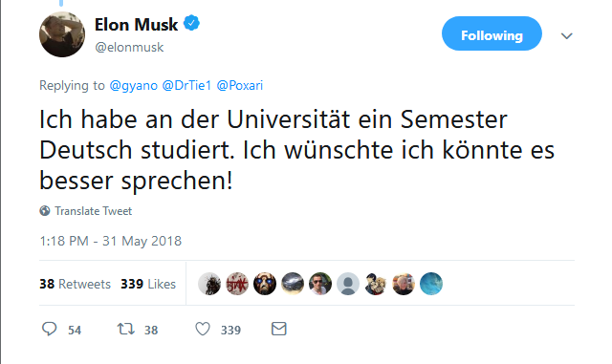Click the envelope direct message icon
This screenshot has height=364, width=612.
click(x=278, y=329)
